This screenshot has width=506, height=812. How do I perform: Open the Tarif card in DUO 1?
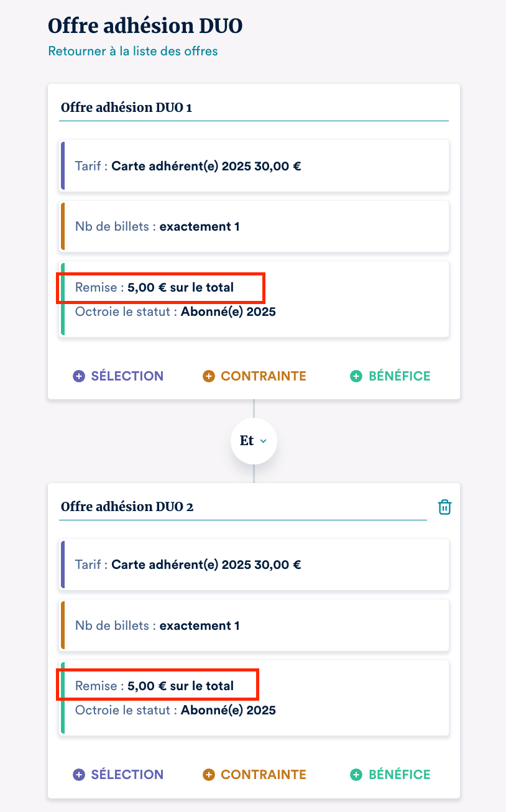pyautogui.click(x=254, y=166)
